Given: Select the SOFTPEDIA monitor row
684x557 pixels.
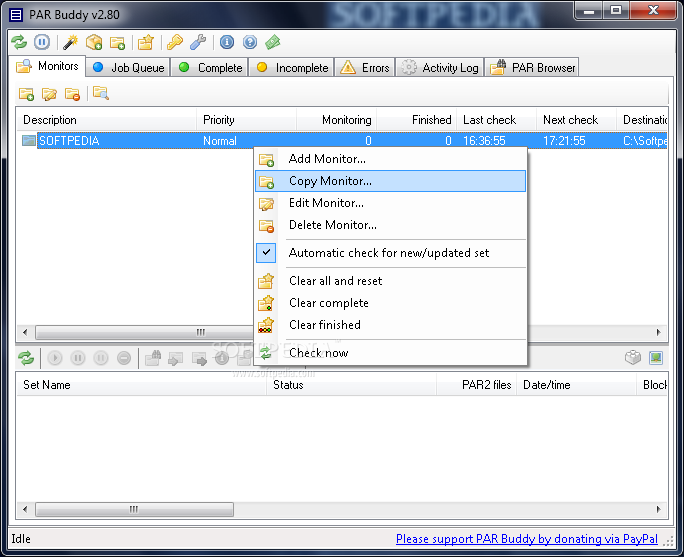Looking at the screenshot, I should [x=342, y=140].
